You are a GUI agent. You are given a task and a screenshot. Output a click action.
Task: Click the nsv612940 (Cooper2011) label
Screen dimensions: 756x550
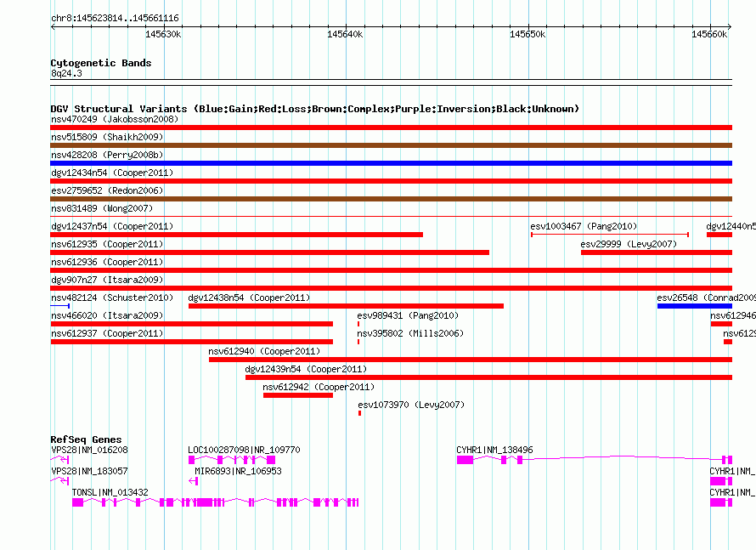coord(264,351)
